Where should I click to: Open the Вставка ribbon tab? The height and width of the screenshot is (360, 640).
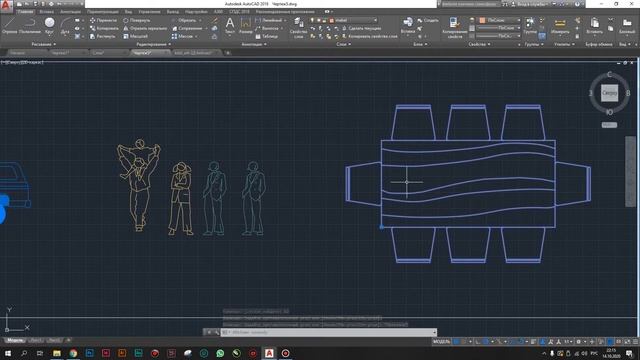point(47,12)
